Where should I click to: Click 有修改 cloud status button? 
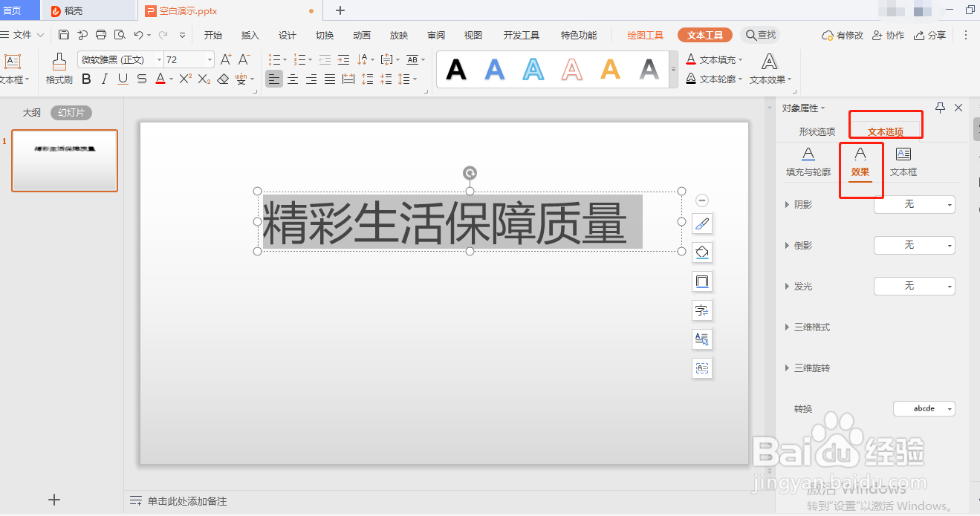pyautogui.click(x=843, y=35)
